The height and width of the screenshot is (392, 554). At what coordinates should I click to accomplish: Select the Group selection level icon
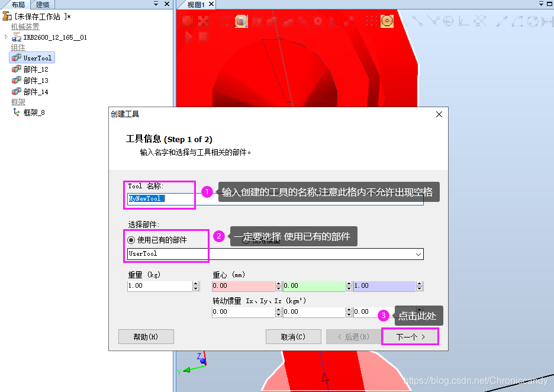[x=288, y=21]
